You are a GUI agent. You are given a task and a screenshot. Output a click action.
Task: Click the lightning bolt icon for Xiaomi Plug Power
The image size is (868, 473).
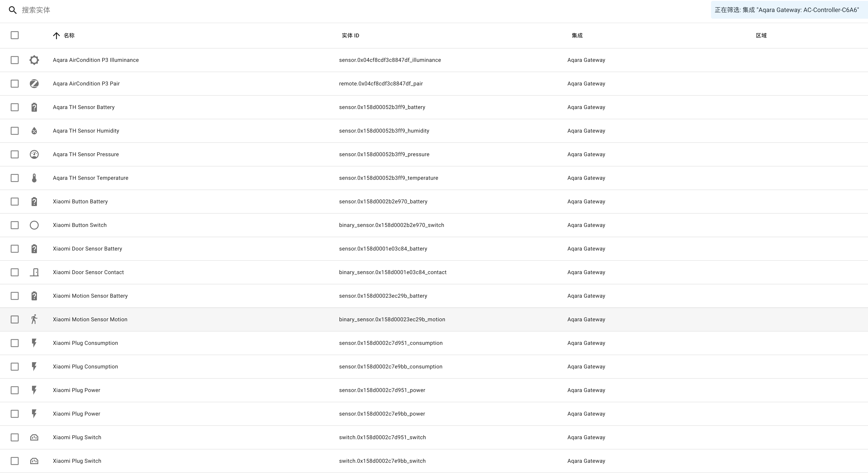34,390
